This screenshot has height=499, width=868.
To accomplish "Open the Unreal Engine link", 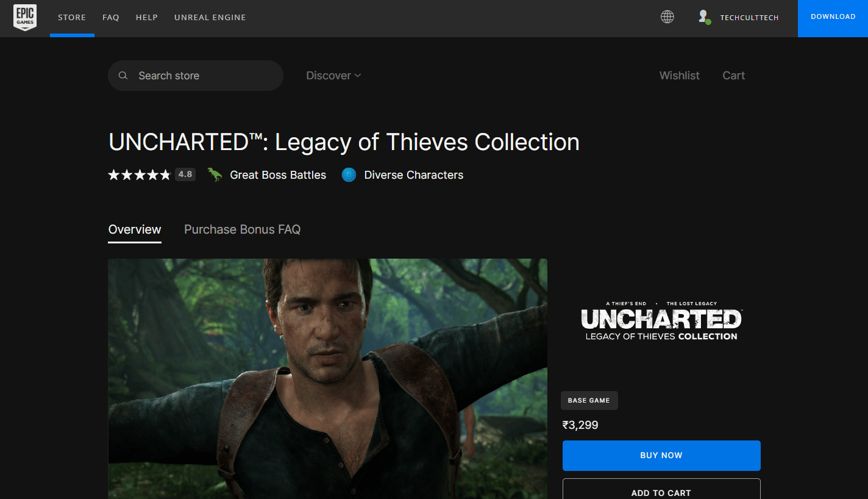I will point(210,18).
